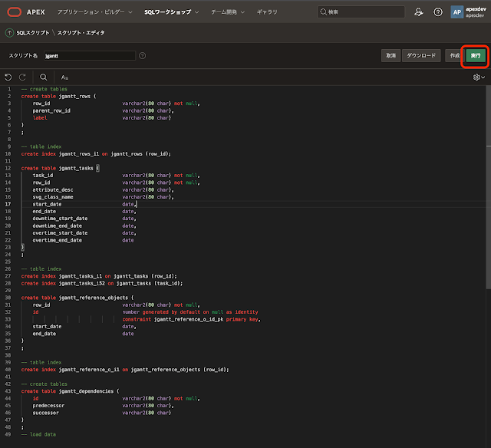Click 'jgantt_tasks_i1' index statement
The height and width of the screenshot is (448, 491).
tap(99, 276)
